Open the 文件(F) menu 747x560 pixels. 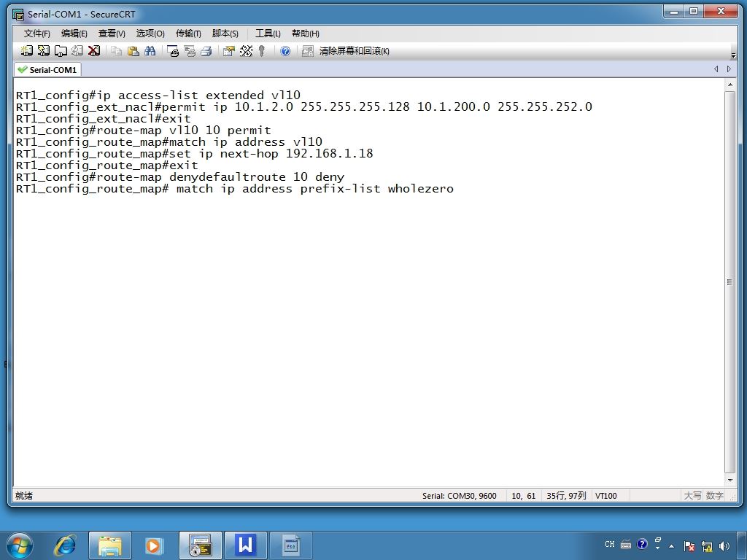point(36,34)
